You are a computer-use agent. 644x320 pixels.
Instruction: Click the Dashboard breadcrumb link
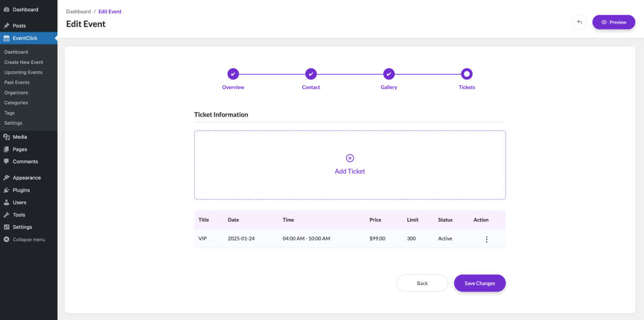(78, 11)
